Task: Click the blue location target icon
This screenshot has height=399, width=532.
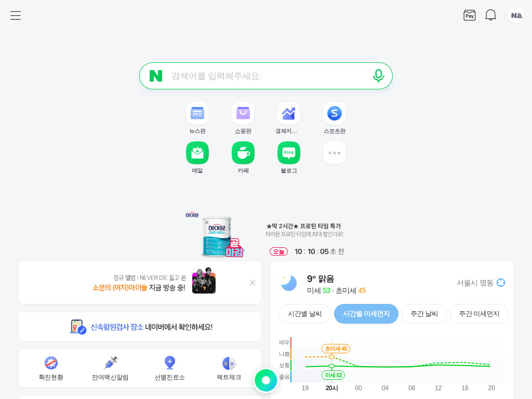Action: click(x=501, y=283)
